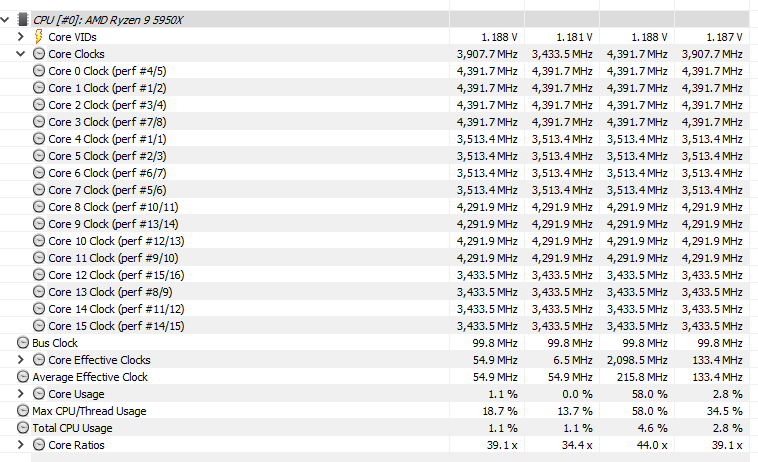Select the Core 8 Clock (perf #10/11) row
Screen dimensions: 758x462
coord(113,207)
